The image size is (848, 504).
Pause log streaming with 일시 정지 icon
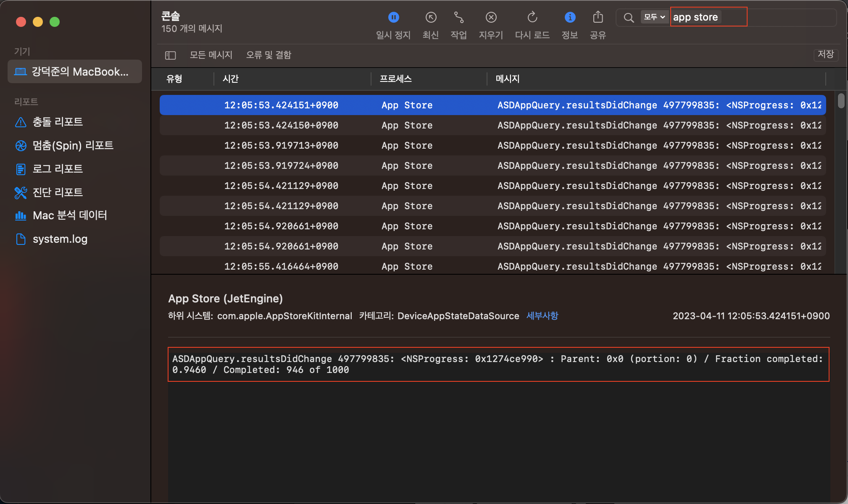(x=393, y=17)
